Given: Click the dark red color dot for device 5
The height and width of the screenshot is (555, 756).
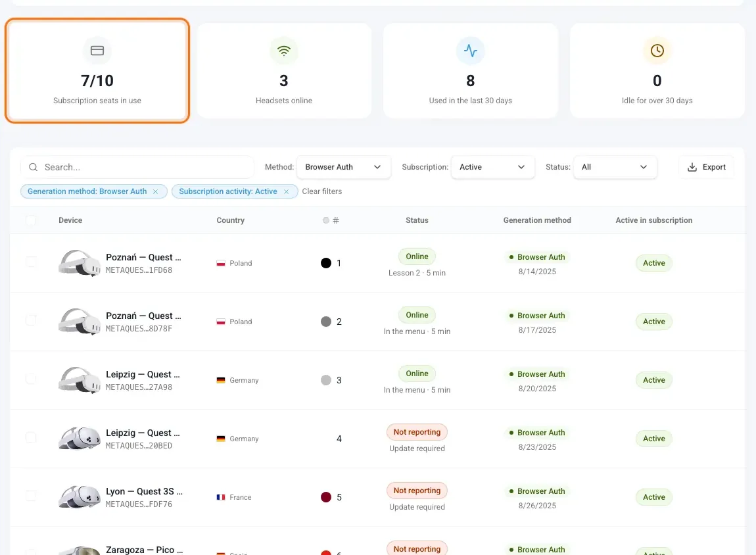Looking at the screenshot, I should pyautogui.click(x=326, y=497).
